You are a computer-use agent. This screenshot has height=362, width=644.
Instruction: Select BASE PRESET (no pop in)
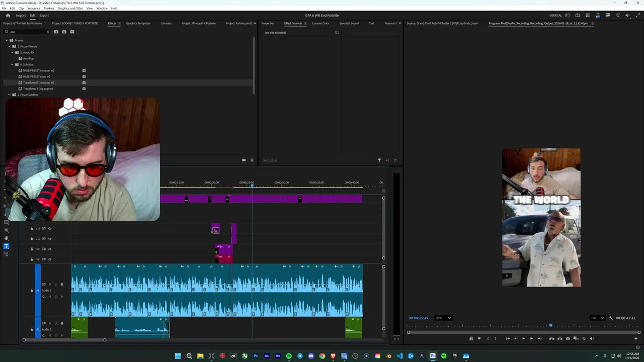click(x=38, y=70)
